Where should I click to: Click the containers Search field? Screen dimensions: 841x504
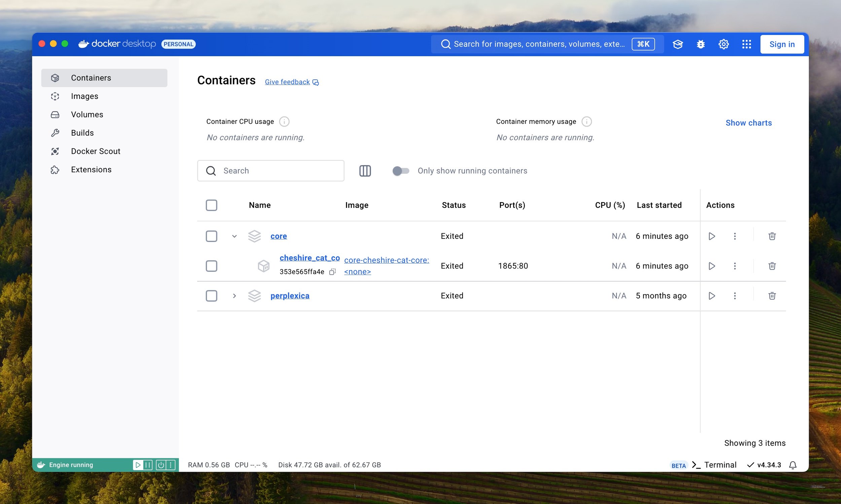tap(270, 171)
